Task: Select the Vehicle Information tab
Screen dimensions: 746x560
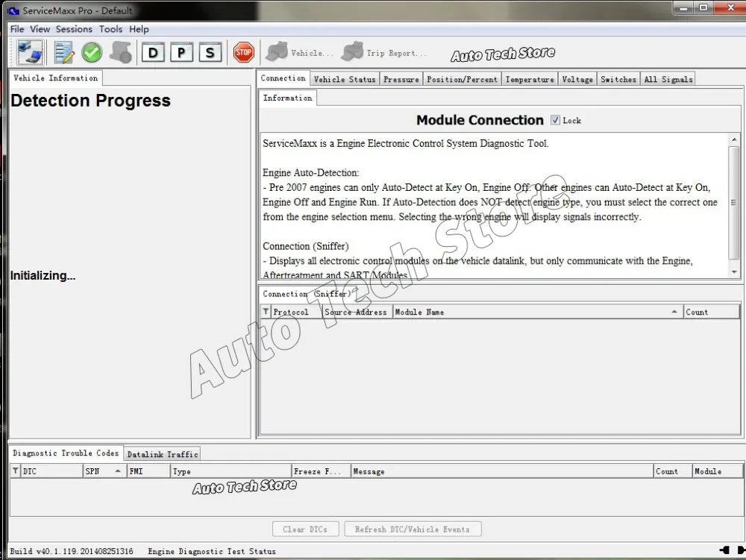Action: [56, 78]
